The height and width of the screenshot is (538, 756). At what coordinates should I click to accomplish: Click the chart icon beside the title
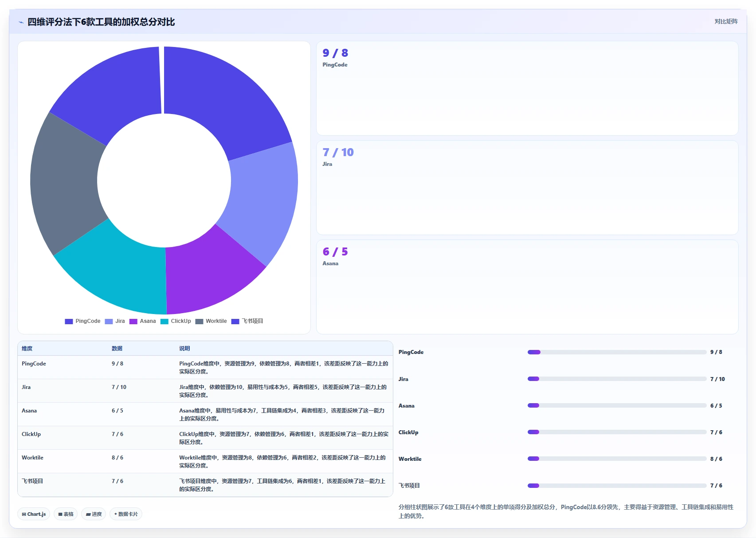tap(21, 22)
